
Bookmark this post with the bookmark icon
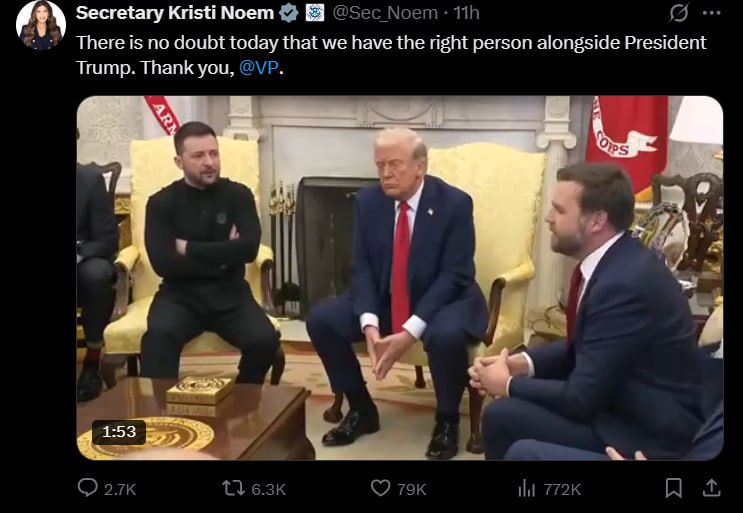pos(673,488)
